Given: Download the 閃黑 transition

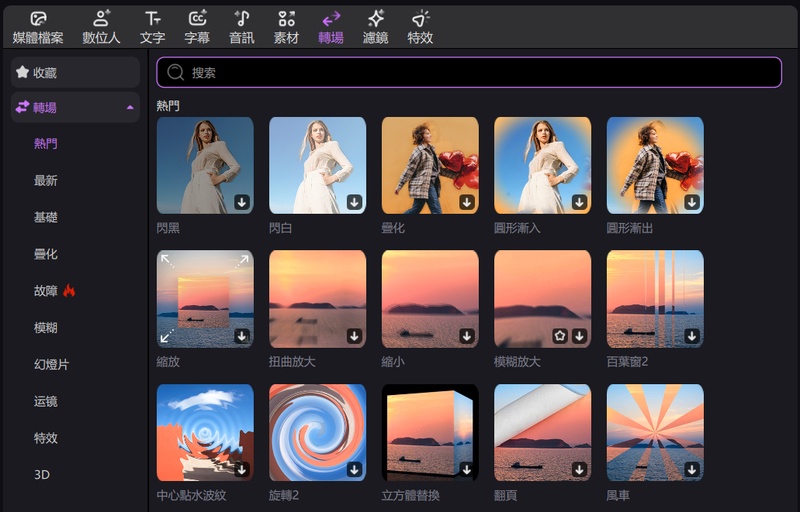Looking at the screenshot, I should (241, 202).
